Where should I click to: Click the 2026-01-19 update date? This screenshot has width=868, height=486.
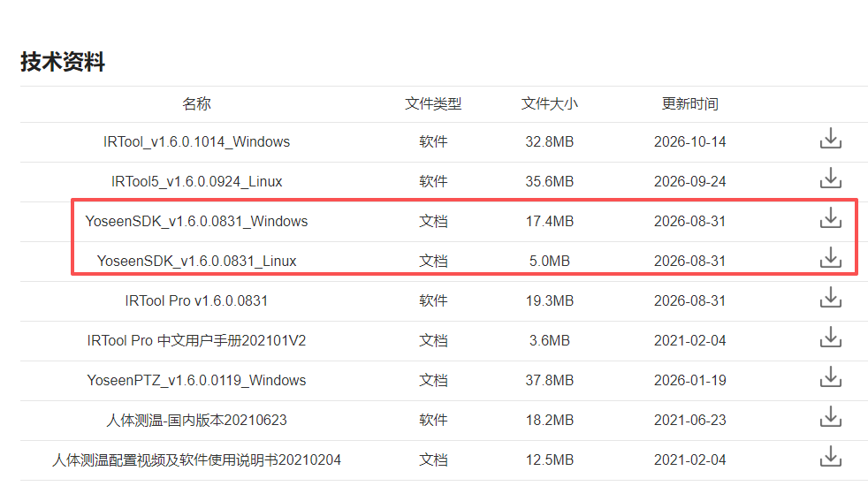(x=689, y=381)
